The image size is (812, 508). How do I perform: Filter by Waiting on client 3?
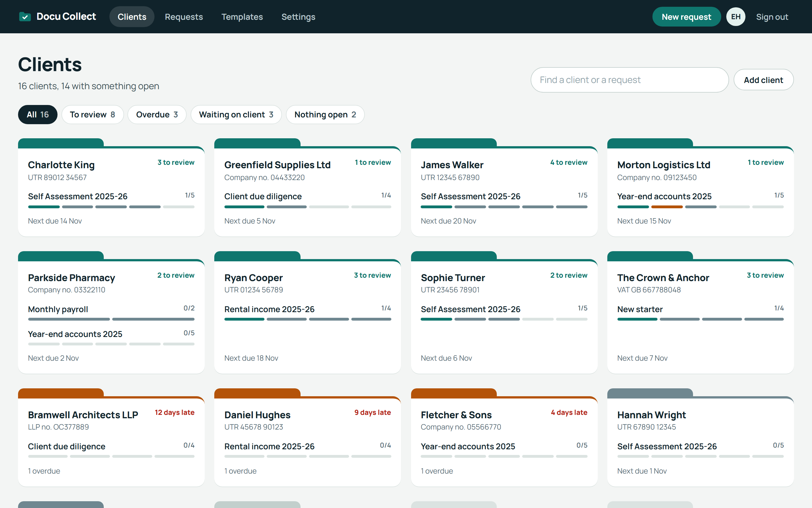(236, 115)
